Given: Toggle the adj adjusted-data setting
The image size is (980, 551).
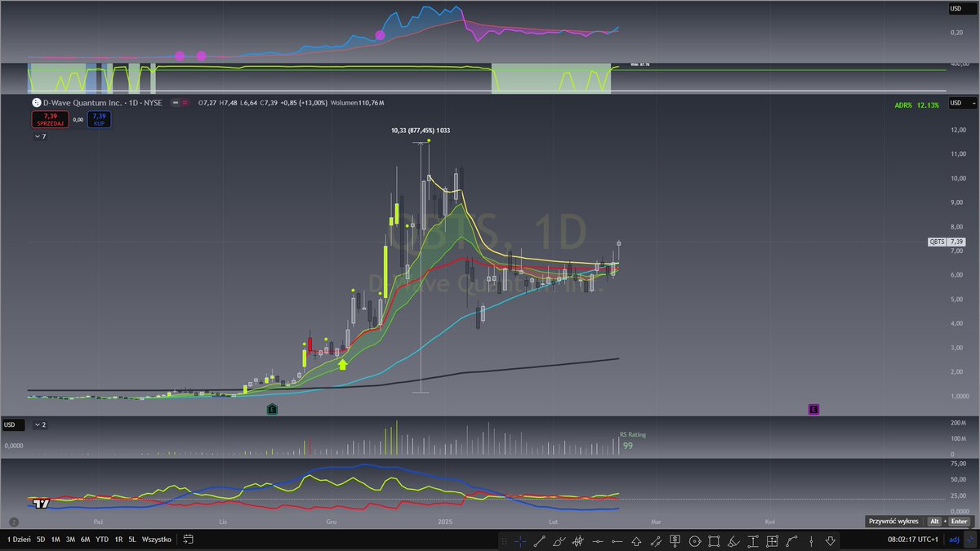Looking at the screenshot, I should (954, 540).
